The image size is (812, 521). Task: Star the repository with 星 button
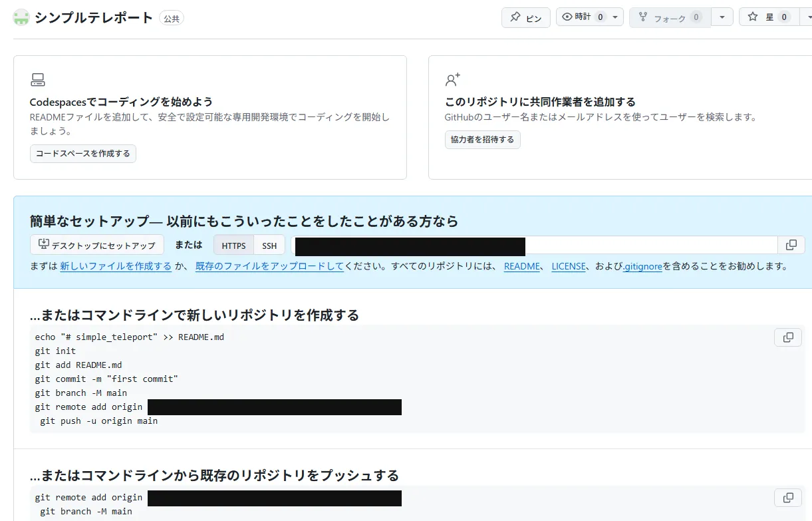pyautogui.click(x=769, y=17)
